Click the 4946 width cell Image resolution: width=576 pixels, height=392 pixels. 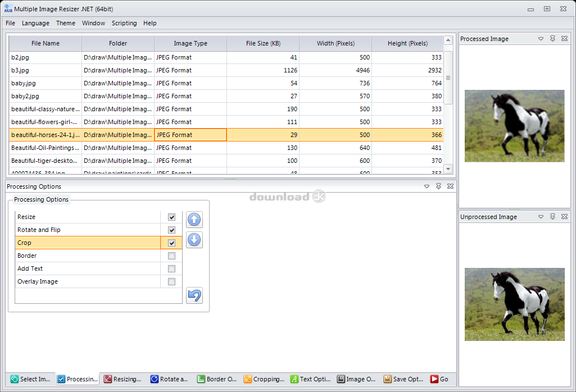tap(335, 70)
